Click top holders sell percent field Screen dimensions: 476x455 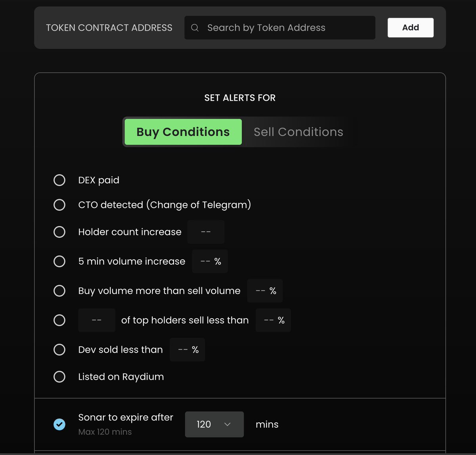[x=273, y=320]
